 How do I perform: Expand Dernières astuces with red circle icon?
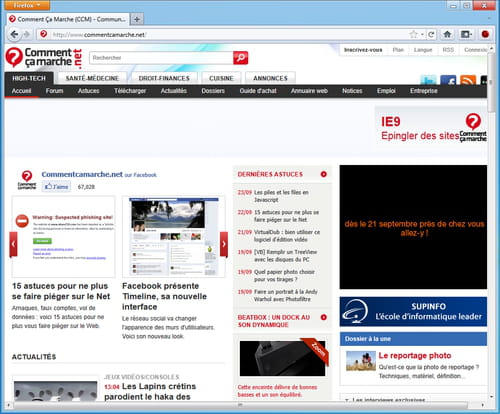(323, 174)
